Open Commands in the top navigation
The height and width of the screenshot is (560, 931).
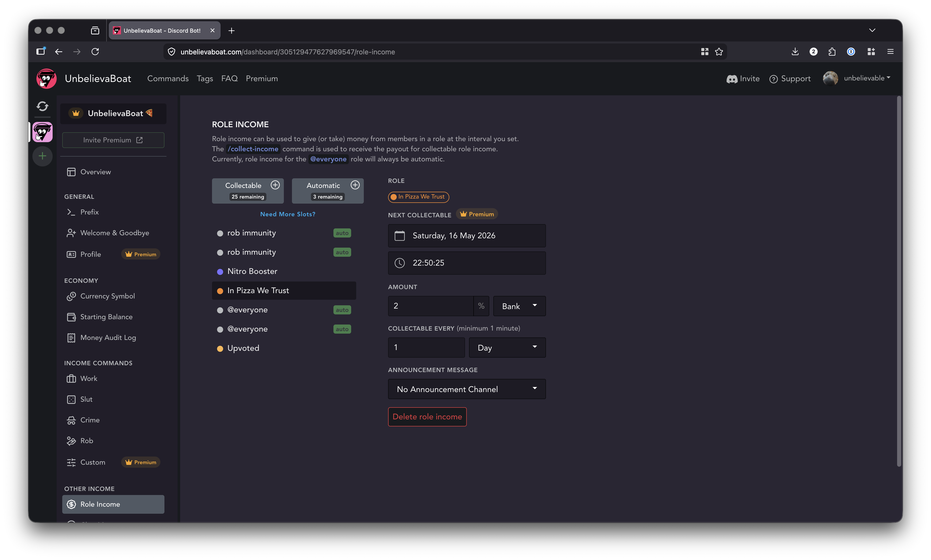tap(168, 78)
